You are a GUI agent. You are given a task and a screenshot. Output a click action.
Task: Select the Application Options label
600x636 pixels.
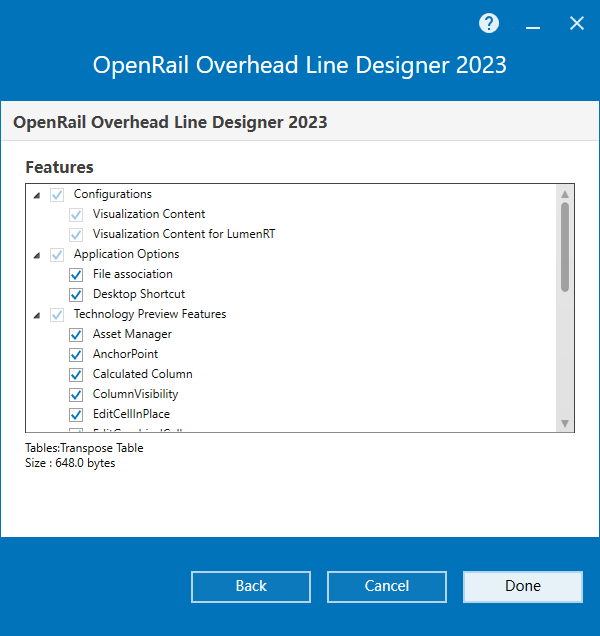pyautogui.click(x=126, y=254)
